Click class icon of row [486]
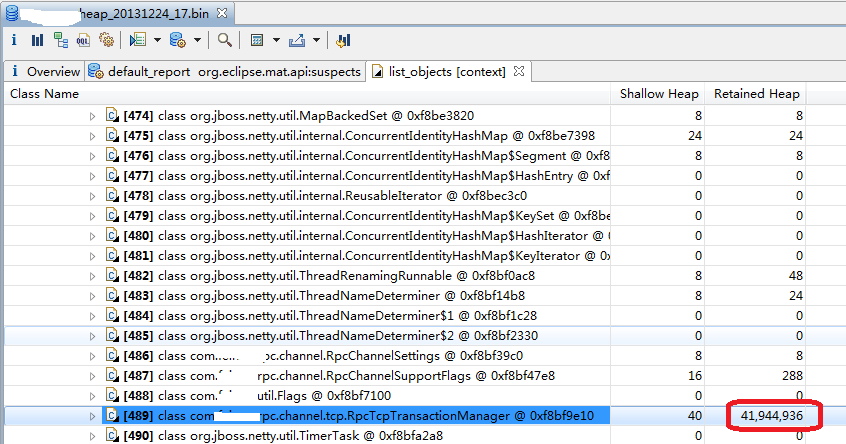 pos(112,355)
